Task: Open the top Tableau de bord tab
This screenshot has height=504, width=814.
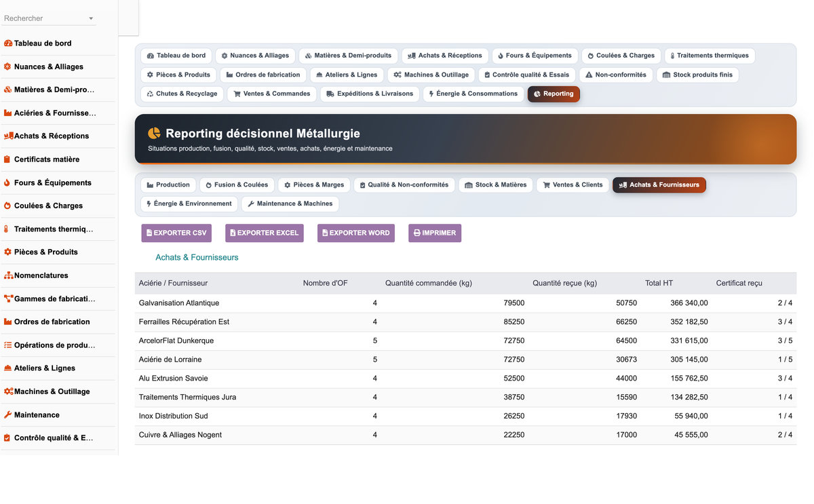Action: tap(176, 56)
